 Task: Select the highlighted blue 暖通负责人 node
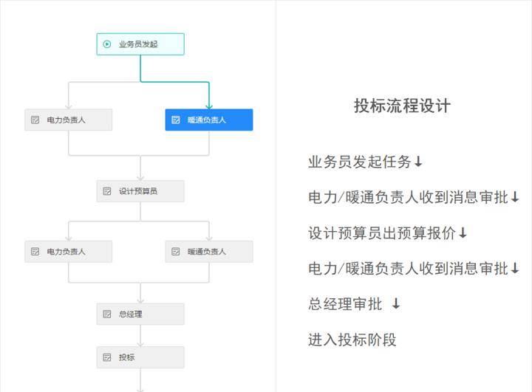(x=208, y=120)
